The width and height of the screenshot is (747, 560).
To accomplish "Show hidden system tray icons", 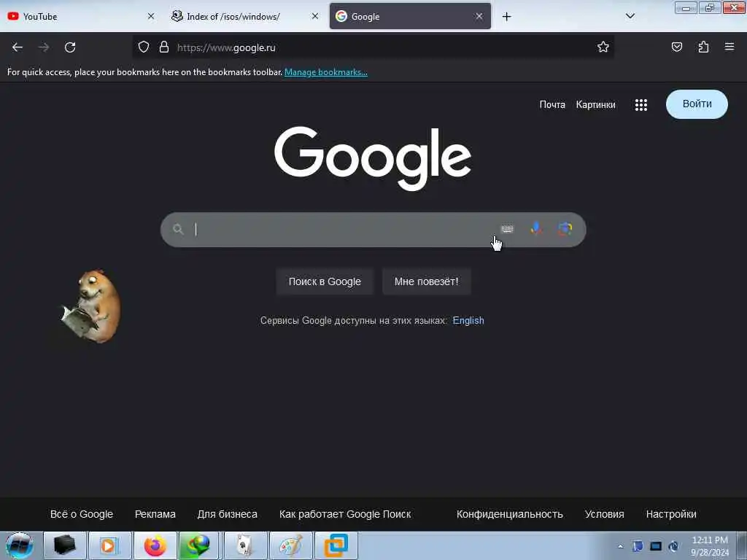I will click(620, 546).
